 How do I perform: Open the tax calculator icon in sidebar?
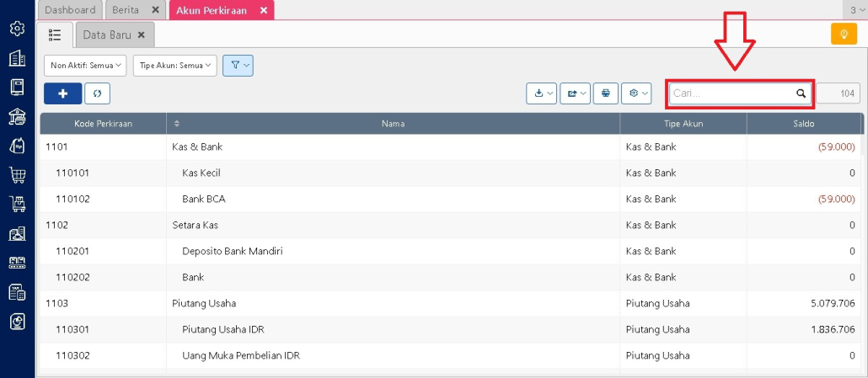pyautogui.click(x=17, y=291)
